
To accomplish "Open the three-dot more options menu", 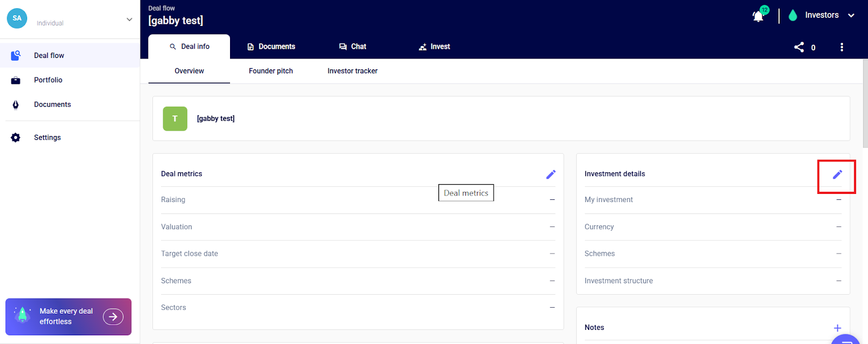I will pos(841,47).
